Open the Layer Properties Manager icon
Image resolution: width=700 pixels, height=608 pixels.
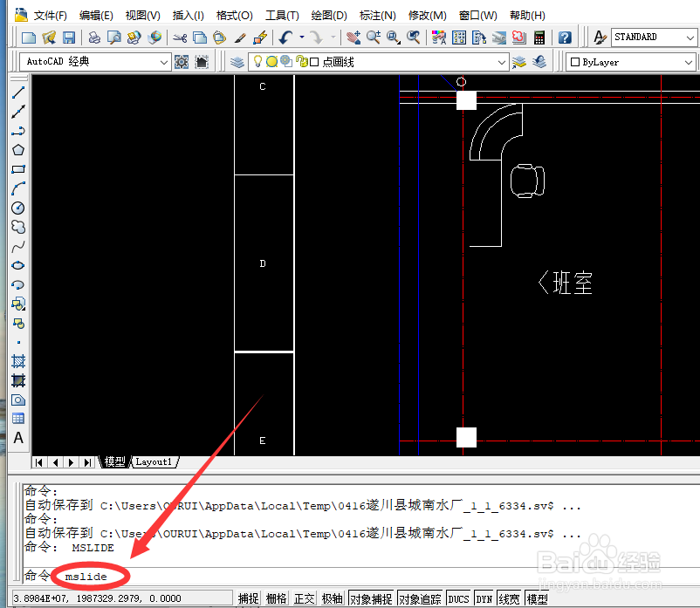point(237,62)
